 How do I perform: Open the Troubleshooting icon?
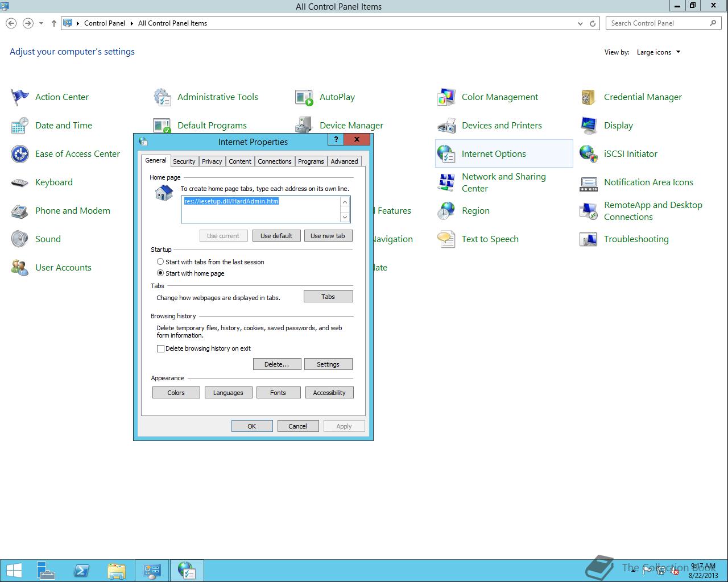(x=589, y=239)
